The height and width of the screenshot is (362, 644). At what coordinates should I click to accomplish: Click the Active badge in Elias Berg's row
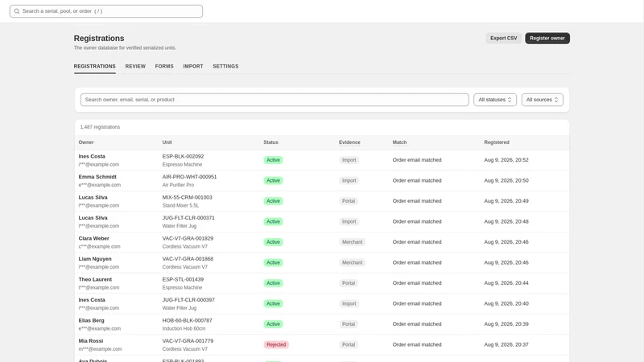pyautogui.click(x=273, y=324)
